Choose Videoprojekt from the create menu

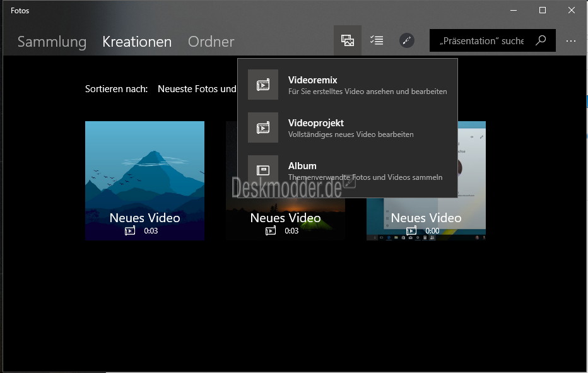(347, 127)
